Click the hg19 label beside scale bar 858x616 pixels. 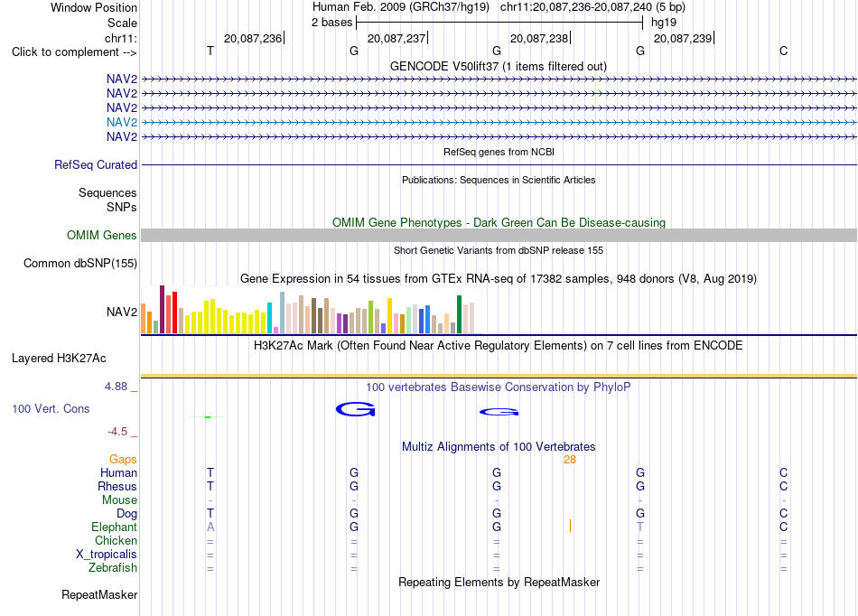click(664, 23)
